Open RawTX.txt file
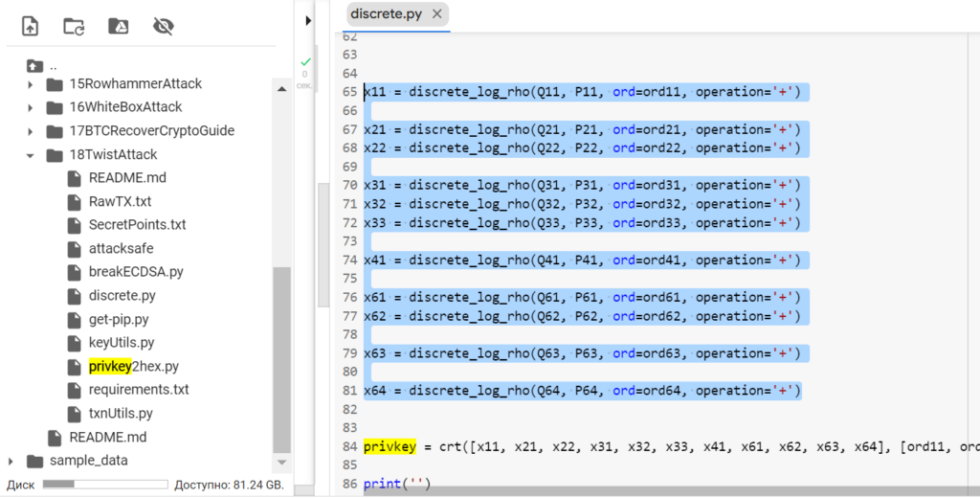The height and width of the screenshot is (498, 980). tap(120, 201)
